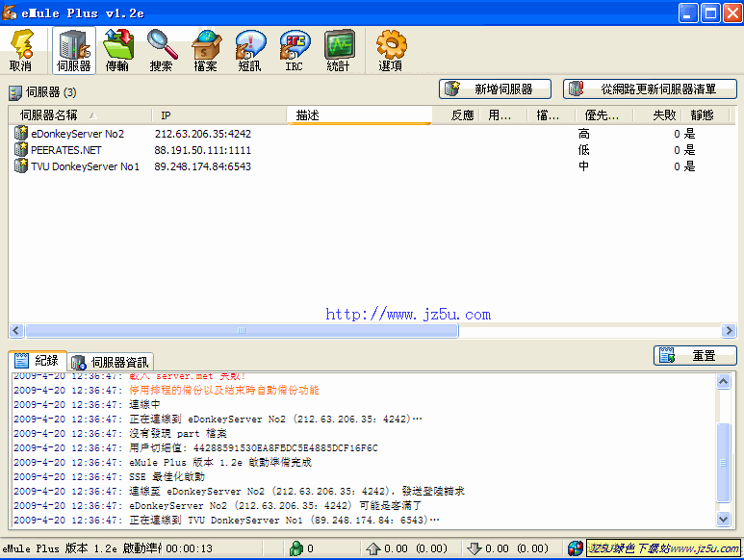Close the eMule Plus window

732,13
